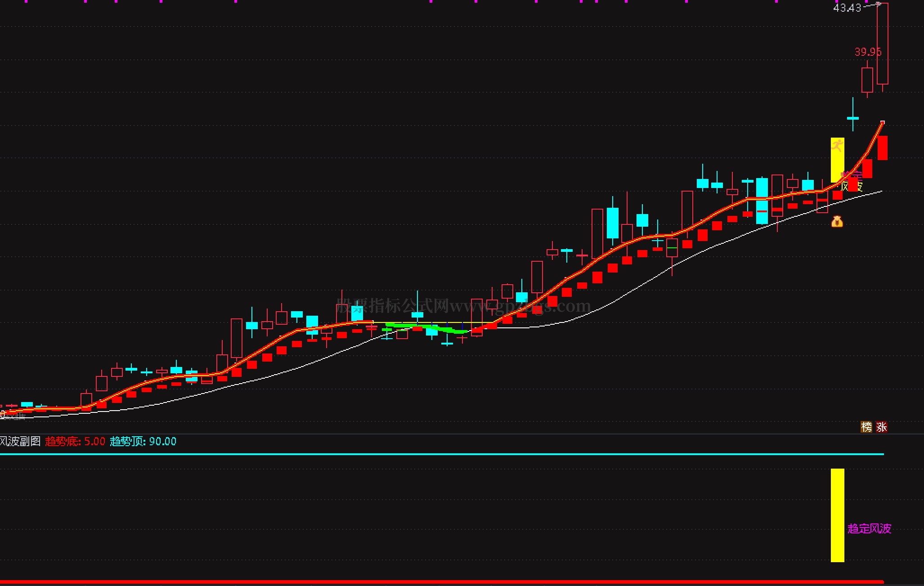This screenshot has width=924, height=586.
Task: Select the yellow signal bar in sub-chart
Action: coord(837,515)
